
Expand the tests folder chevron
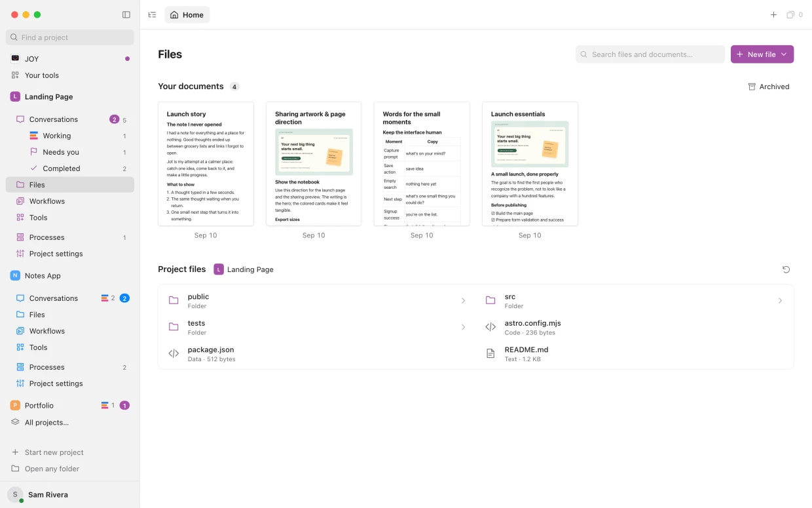[463, 327]
